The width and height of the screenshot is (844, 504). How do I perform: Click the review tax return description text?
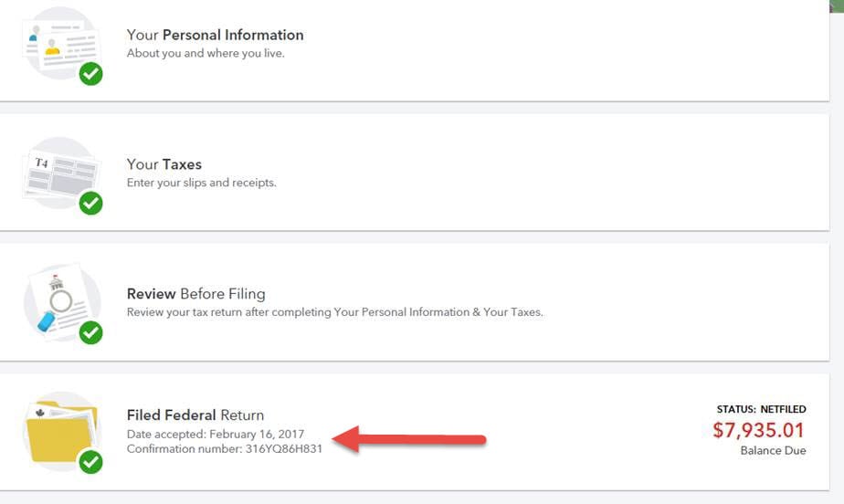click(335, 312)
